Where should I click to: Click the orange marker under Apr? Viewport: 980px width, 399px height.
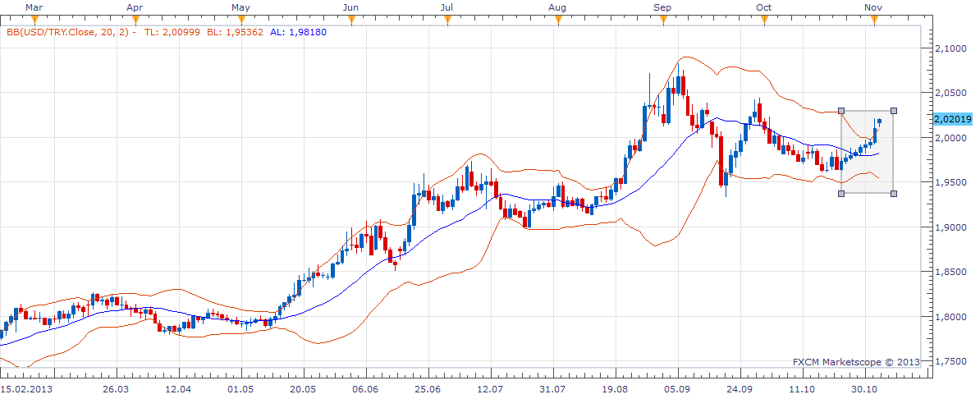[x=135, y=20]
